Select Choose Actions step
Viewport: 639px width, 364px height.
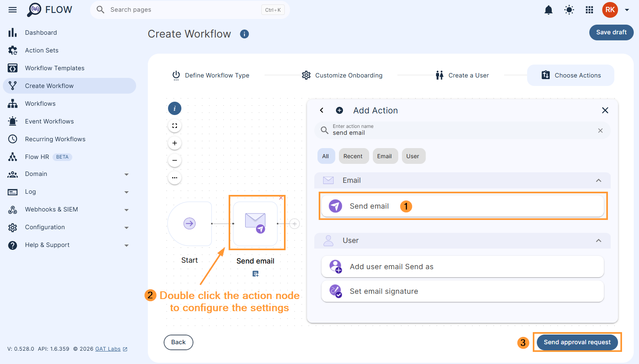point(571,75)
